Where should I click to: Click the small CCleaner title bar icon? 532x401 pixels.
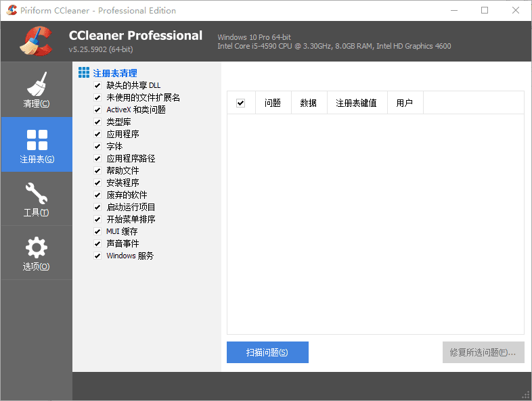[x=12, y=10]
